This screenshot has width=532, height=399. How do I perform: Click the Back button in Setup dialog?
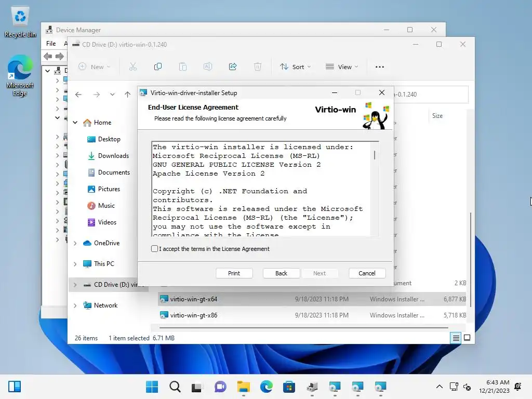pyautogui.click(x=281, y=273)
